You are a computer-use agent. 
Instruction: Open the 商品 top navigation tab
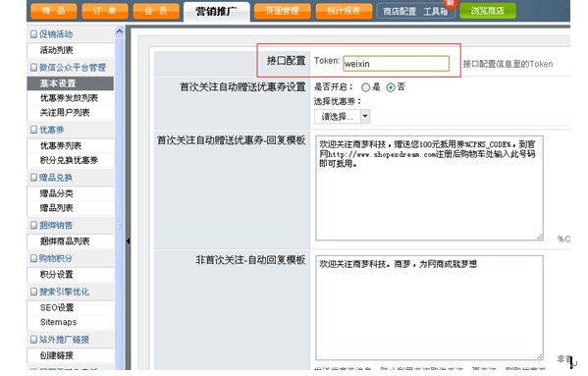(54, 11)
